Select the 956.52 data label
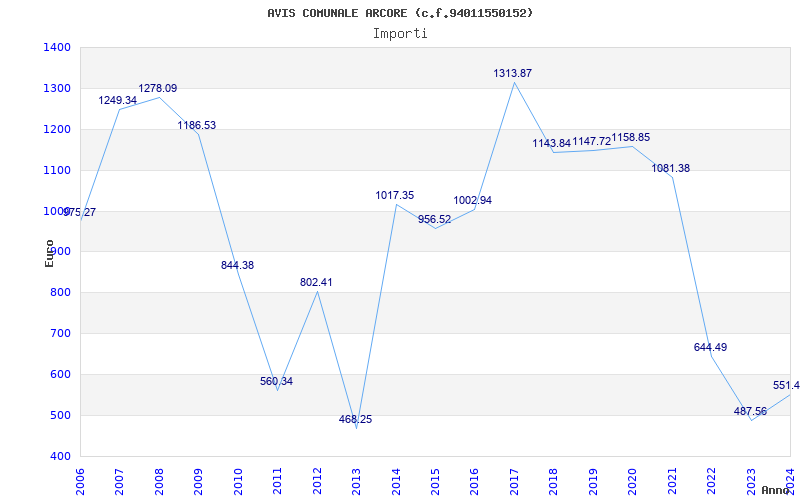This screenshot has height=500, width=800. (x=435, y=220)
